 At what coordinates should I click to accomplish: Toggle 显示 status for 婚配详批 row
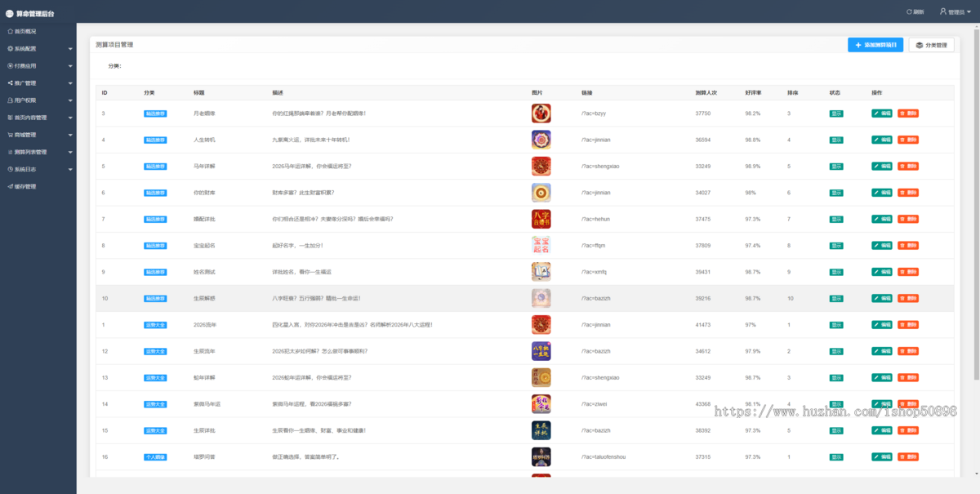point(836,219)
